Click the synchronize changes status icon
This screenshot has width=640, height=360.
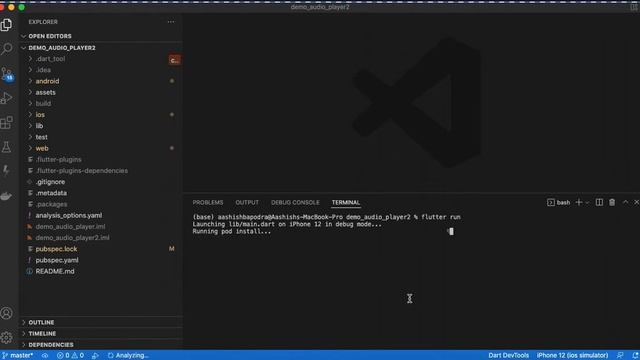(x=45, y=356)
